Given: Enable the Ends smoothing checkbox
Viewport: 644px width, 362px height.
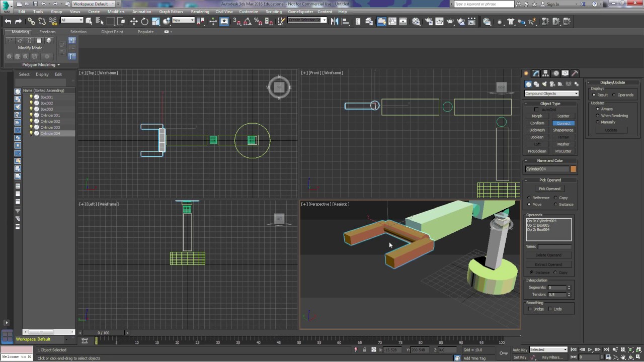Looking at the screenshot, I should click(x=550, y=309).
